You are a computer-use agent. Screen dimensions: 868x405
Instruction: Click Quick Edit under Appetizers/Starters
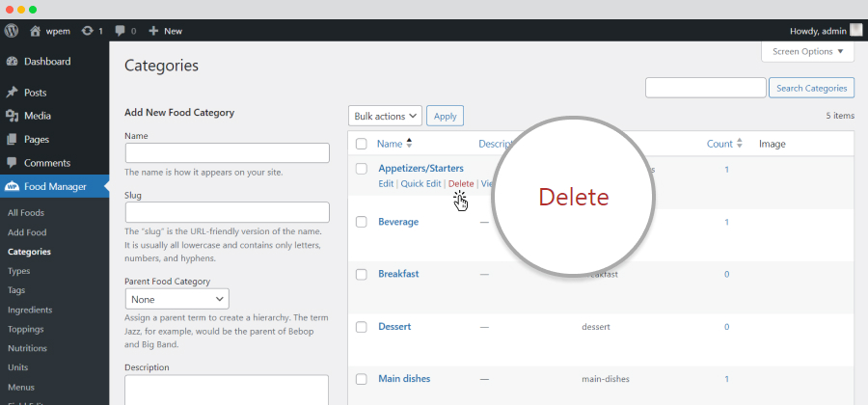(420, 183)
